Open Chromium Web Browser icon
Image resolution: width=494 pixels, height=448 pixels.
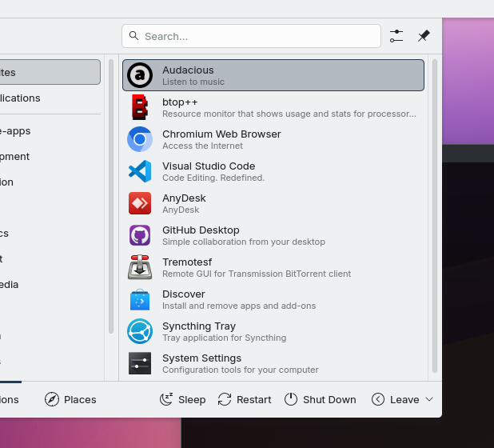tap(140, 139)
